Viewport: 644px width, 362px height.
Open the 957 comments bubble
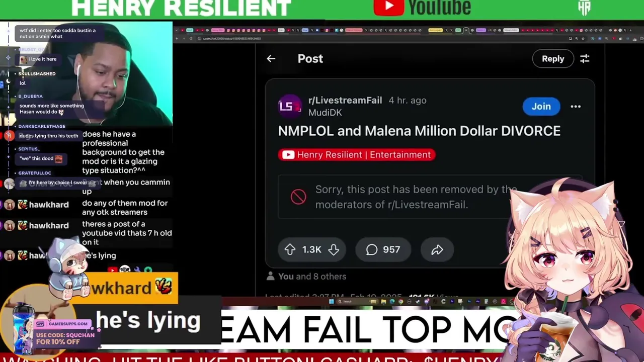383,249
